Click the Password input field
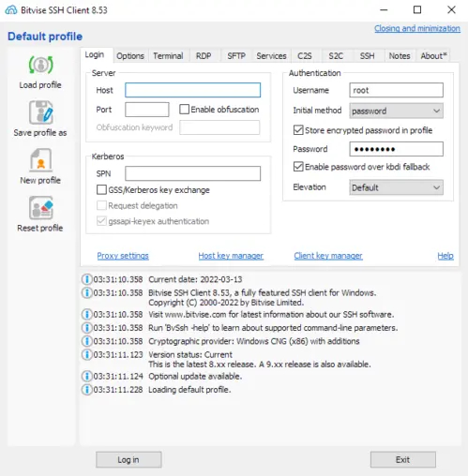This screenshot has height=476, width=468. click(396, 149)
